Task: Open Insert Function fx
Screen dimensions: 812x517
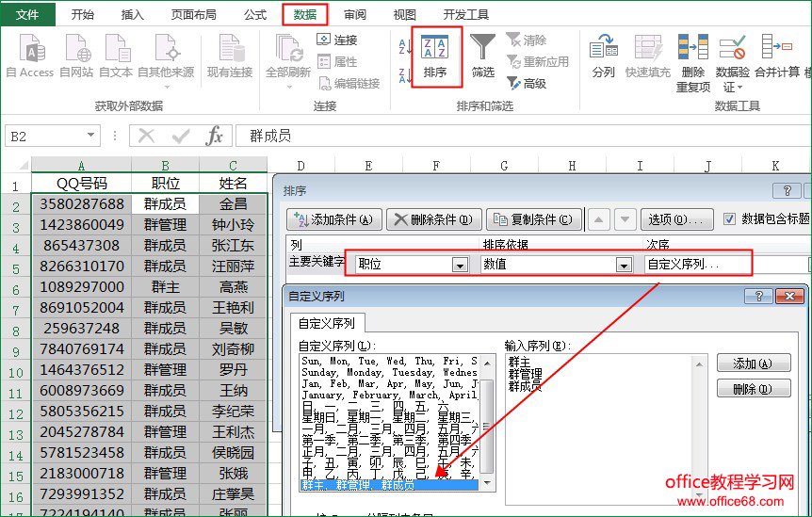Action: coord(214,137)
